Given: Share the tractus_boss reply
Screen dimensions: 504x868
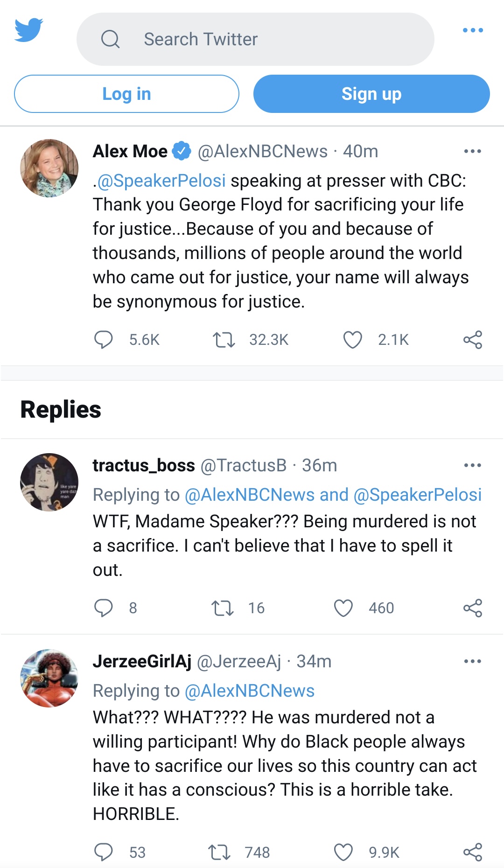Looking at the screenshot, I should pyautogui.click(x=472, y=608).
